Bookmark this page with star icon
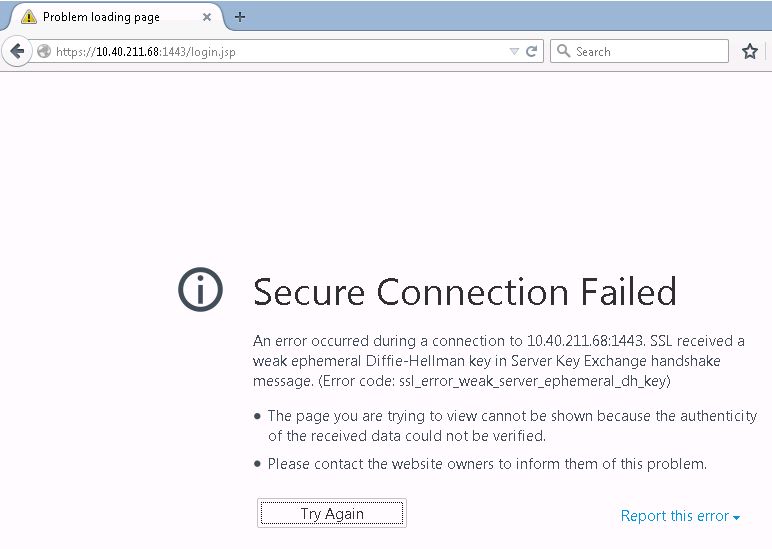This screenshot has height=549, width=772. point(750,52)
